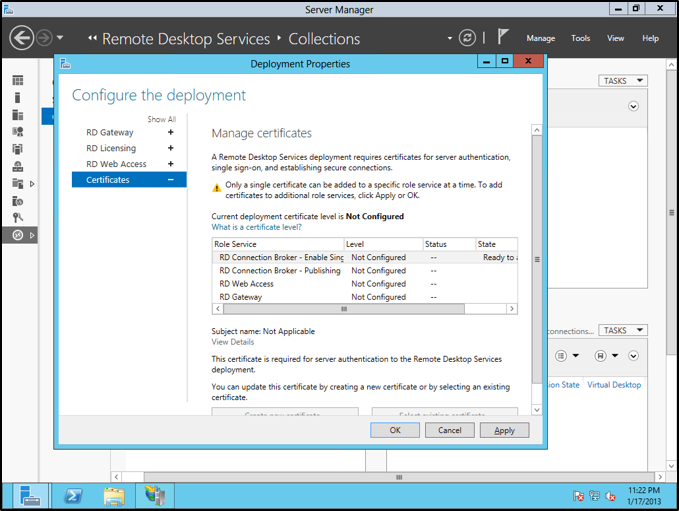The image size is (679, 511).
Task: Click the Server Manager back arrow
Action: (22, 38)
